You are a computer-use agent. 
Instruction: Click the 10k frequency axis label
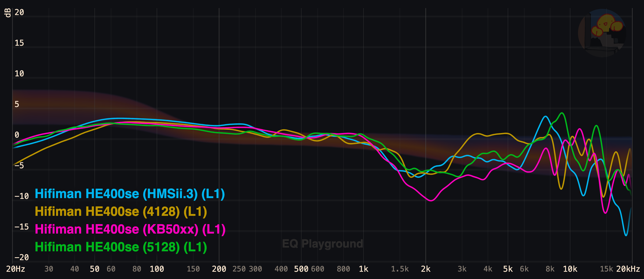570,269
